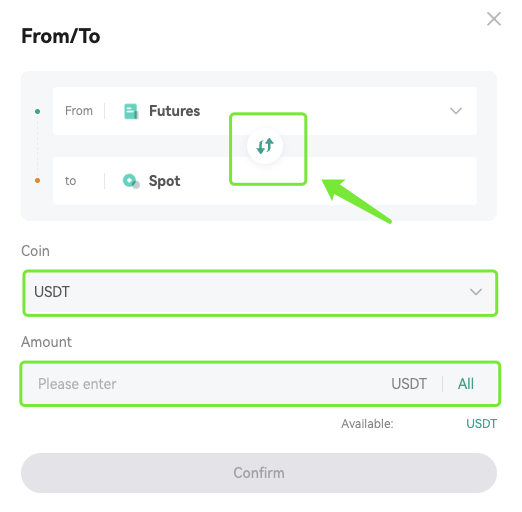Click the Amount label
522x512 pixels.
pyautogui.click(x=46, y=342)
